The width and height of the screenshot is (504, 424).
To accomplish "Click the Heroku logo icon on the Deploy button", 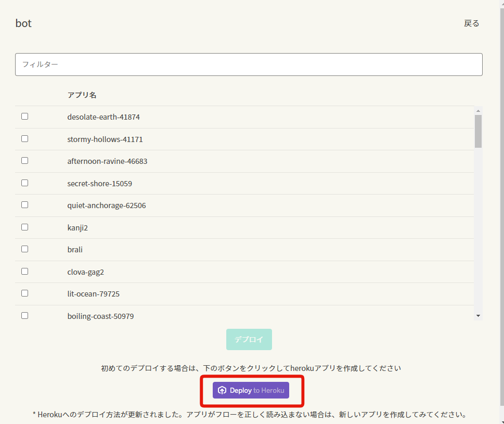I will (x=222, y=390).
